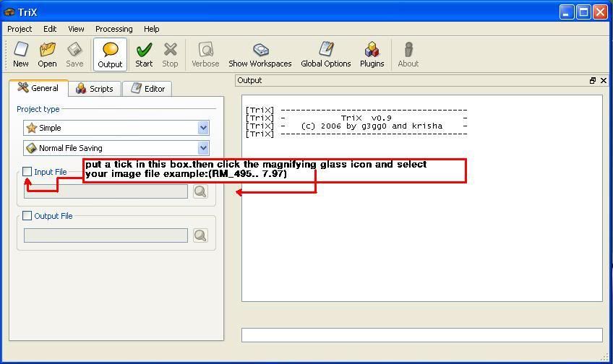The width and height of the screenshot is (613, 364).
Task: Float the Output panel
Action: pyautogui.click(x=593, y=80)
